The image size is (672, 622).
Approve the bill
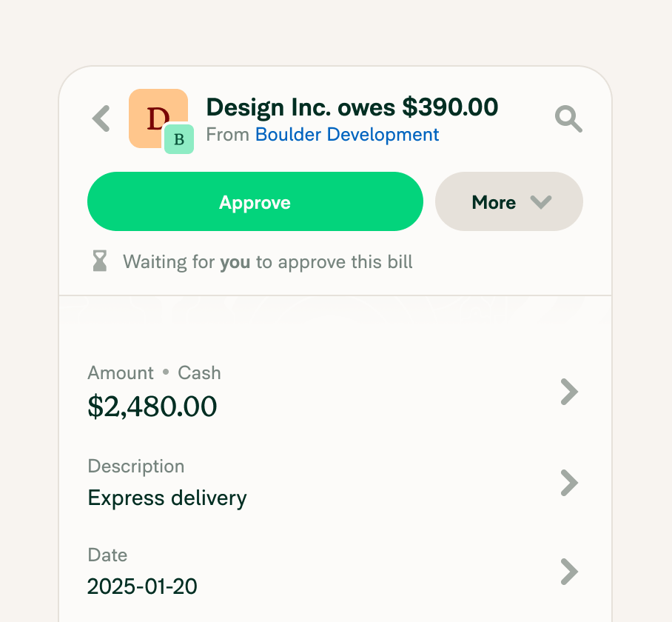255,201
